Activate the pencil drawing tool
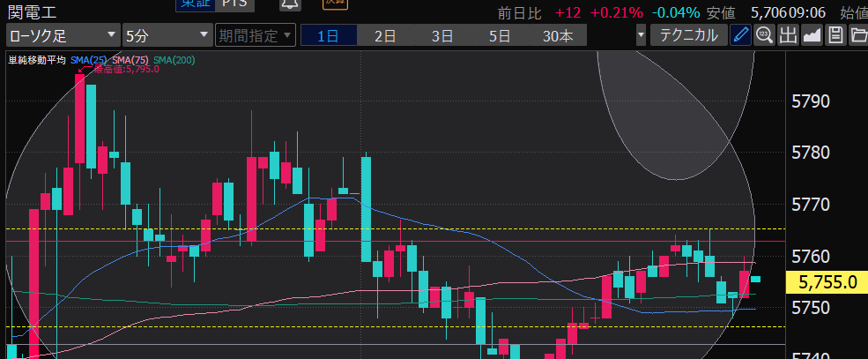The height and width of the screenshot is (359, 868). [741, 35]
